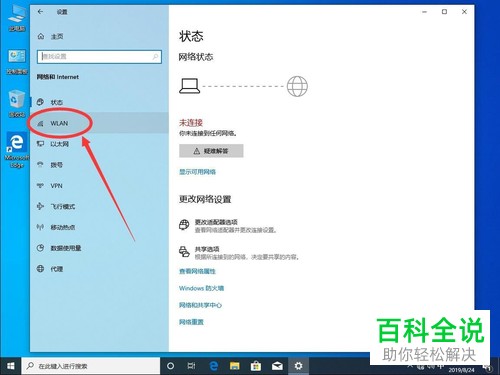
Task: Click the 未连接 status text
Action: pos(191,123)
